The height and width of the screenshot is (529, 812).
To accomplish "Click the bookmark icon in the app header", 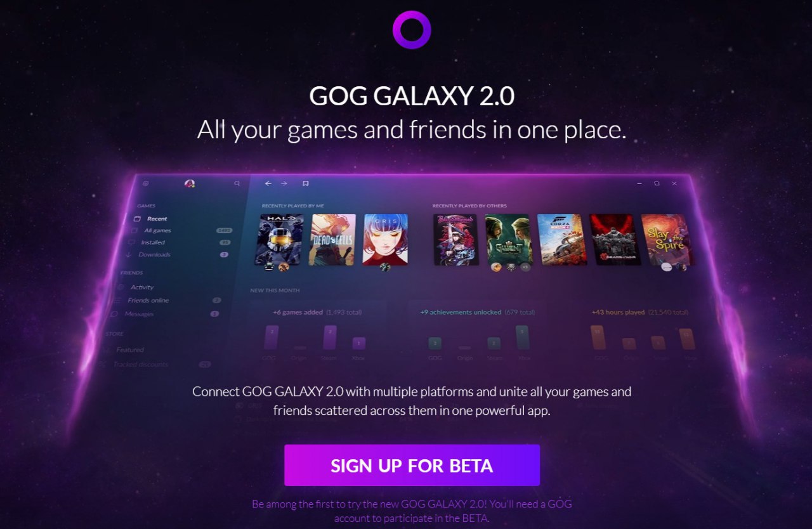I will [x=305, y=183].
